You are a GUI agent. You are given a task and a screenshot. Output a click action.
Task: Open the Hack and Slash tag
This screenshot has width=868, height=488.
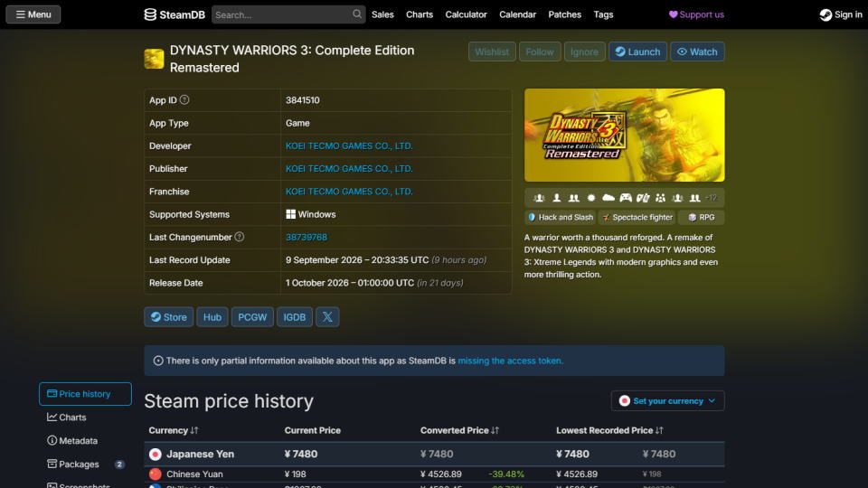point(561,218)
